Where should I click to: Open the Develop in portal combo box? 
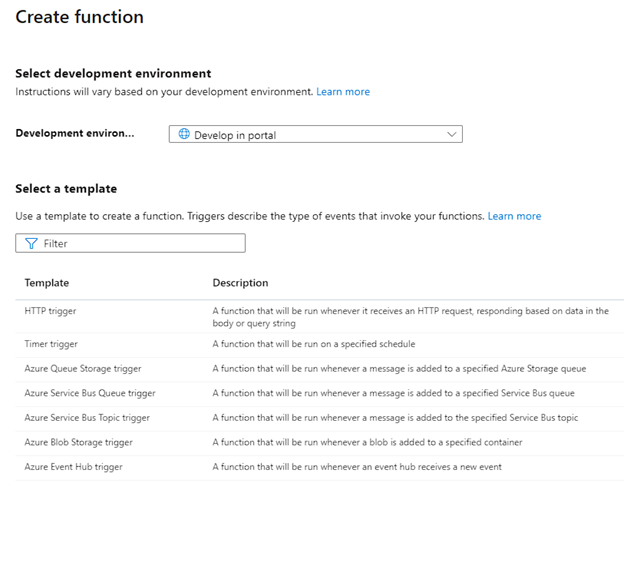point(315,135)
